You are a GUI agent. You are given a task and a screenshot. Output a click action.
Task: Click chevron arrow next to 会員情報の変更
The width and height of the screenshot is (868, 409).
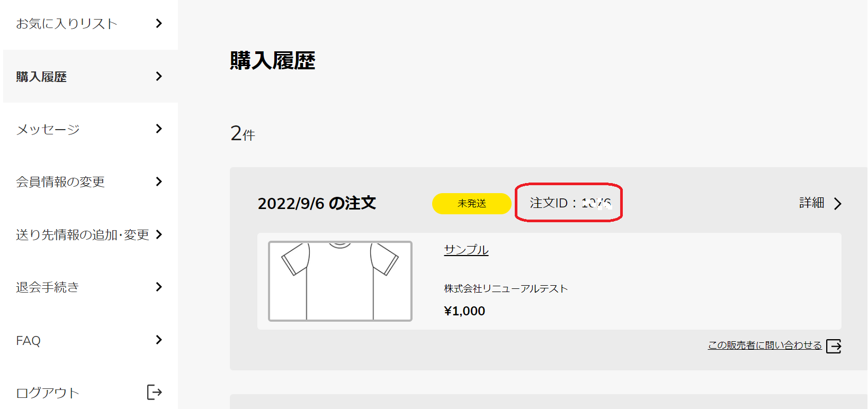pyautogui.click(x=159, y=181)
